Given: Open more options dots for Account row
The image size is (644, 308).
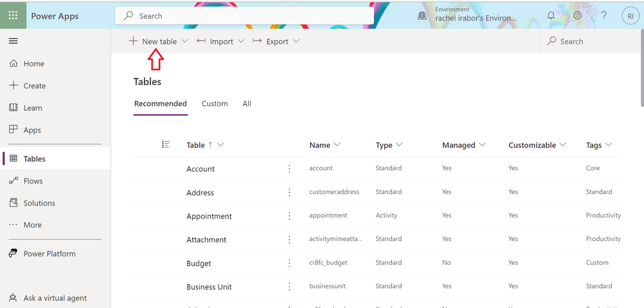Looking at the screenshot, I should [289, 169].
